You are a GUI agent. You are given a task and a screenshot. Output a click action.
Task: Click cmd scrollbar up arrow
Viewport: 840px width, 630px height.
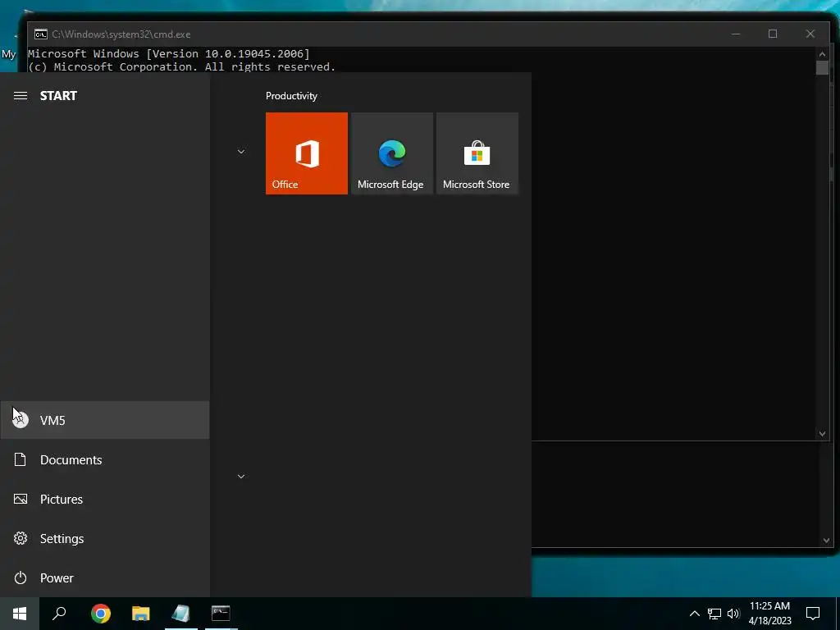(822, 54)
